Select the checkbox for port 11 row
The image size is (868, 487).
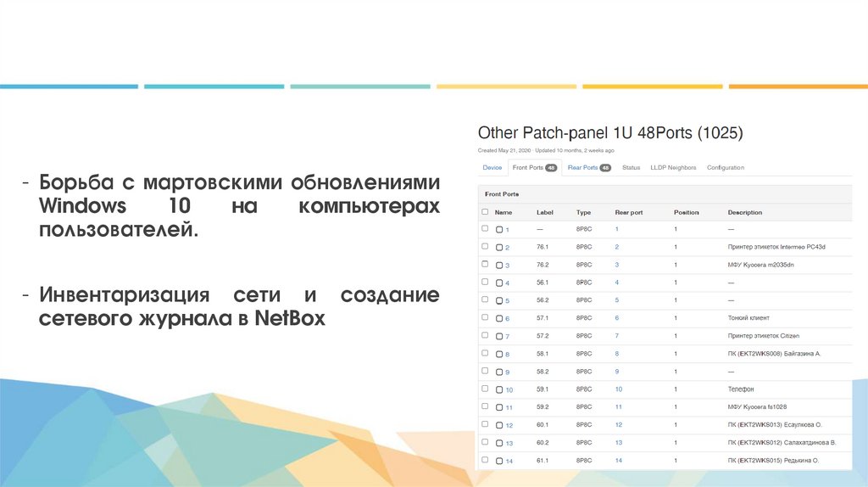pyautogui.click(x=485, y=406)
